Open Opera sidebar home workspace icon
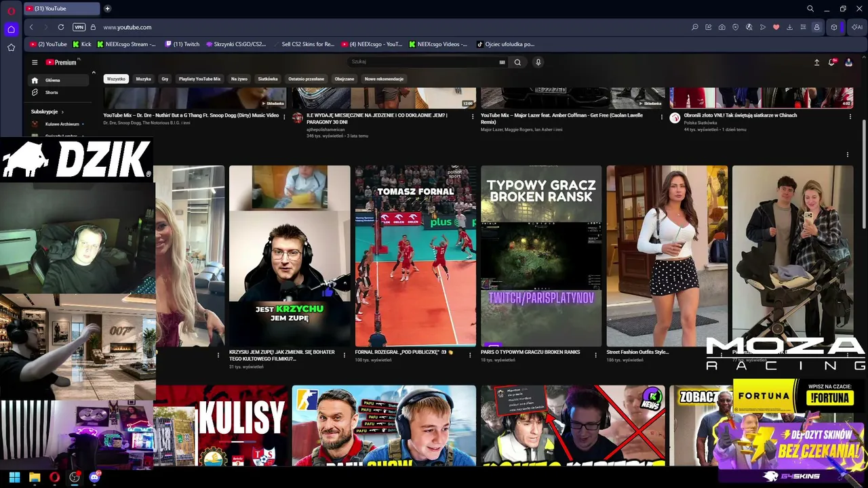The height and width of the screenshot is (488, 868). (x=11, y=29)
